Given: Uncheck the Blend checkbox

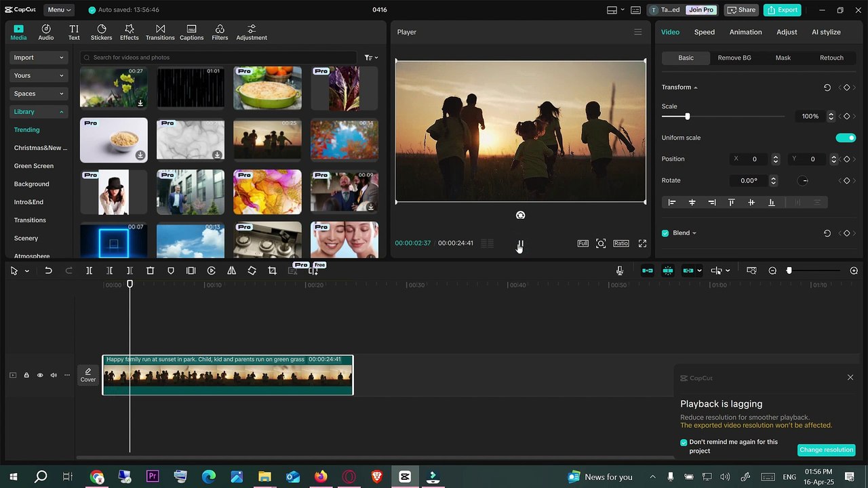Looking at the screenshot, I should click(665, 233).
